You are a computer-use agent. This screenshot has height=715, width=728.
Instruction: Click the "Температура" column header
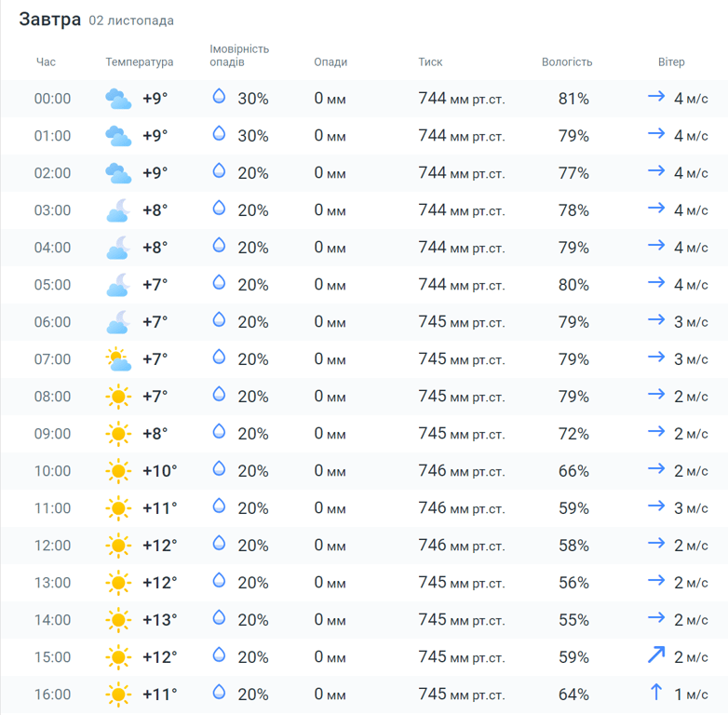point(140,62)
